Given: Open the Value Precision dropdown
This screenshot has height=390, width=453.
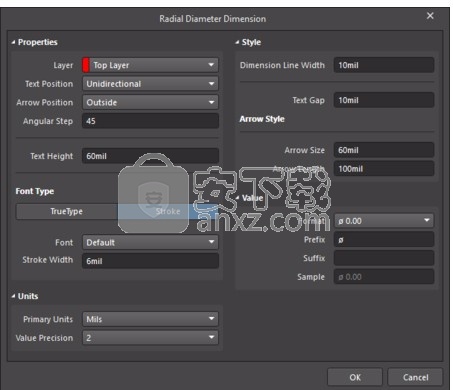Looking at the screenshot, I should [150, 338].
